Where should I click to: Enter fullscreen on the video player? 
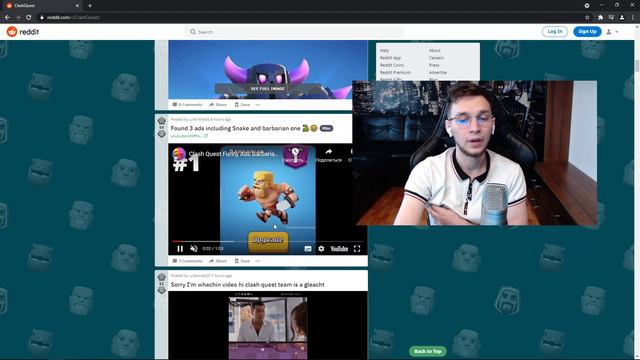[357, 249]
